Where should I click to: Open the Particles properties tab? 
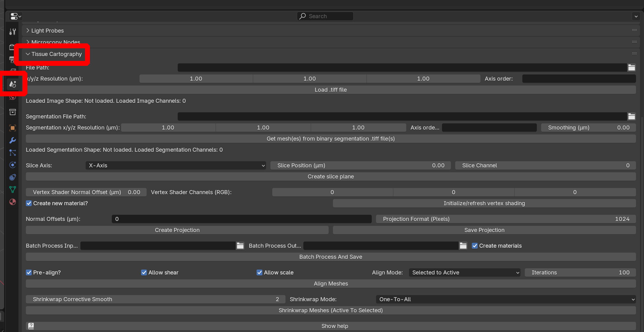[x=13, y=153]
